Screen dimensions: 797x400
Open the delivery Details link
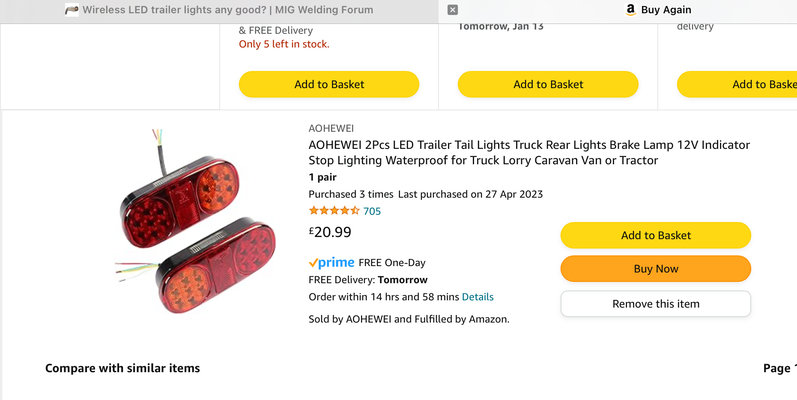pos(477,297)
